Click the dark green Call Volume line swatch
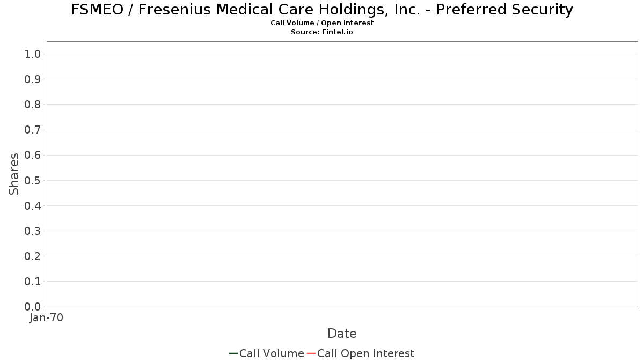 pyautogui.click(x=233, y=353)
